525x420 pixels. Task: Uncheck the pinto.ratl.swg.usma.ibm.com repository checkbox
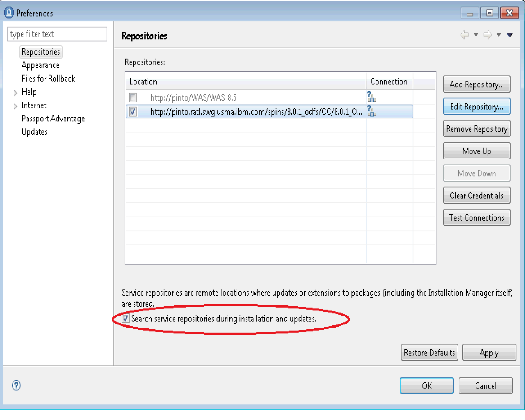click(x=133, y=112)
